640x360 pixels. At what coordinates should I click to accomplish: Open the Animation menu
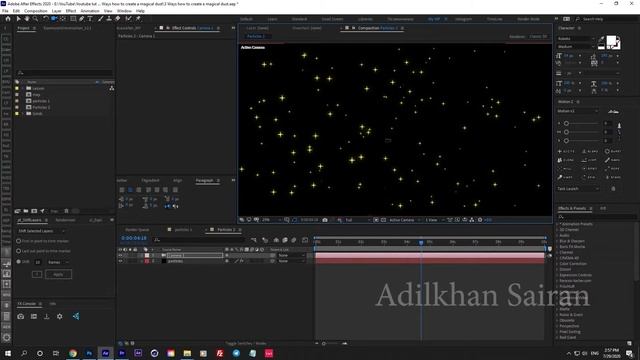pyautogui.click(x=90, y=11)
